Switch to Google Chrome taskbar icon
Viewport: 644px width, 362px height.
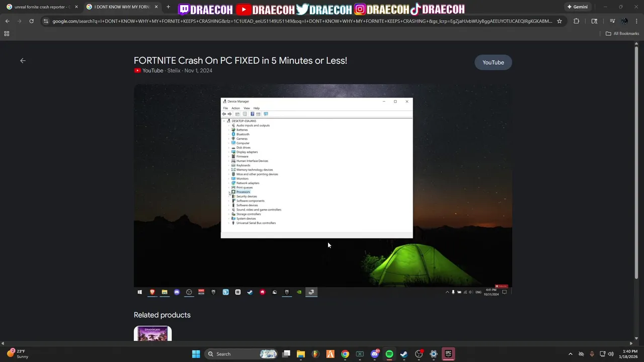[345, 354]
